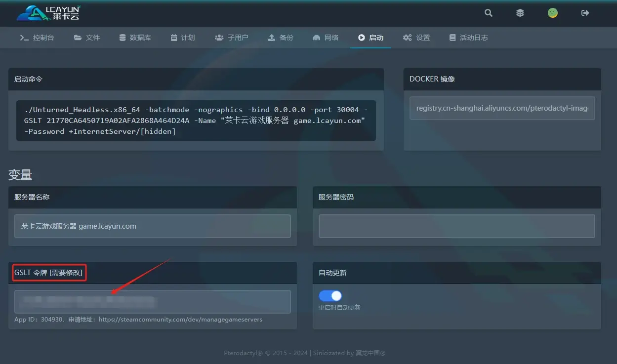Click the App ID 304930 hint text
The image size is (617, 364).
138,320
